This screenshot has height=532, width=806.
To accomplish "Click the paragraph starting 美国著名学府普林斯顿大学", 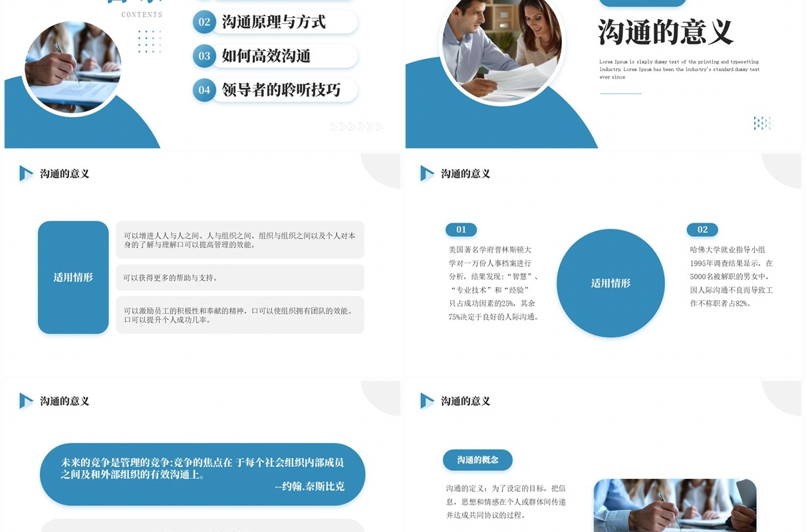I will point(493,283).
